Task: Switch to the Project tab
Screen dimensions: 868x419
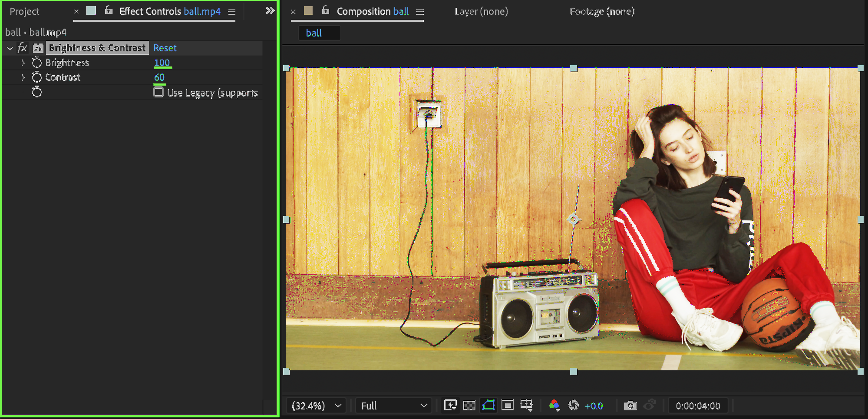Action: click(x=24, y=11)
